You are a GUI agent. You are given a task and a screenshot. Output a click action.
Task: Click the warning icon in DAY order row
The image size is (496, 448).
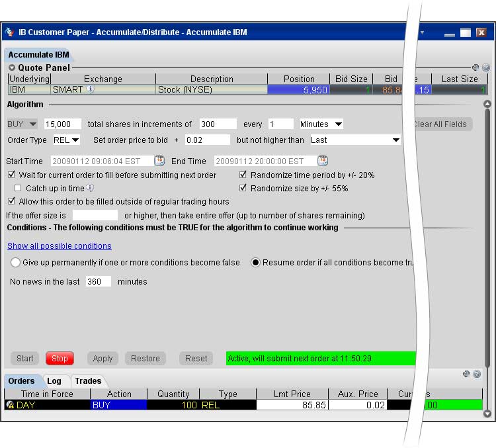click(x=10, y=405)
